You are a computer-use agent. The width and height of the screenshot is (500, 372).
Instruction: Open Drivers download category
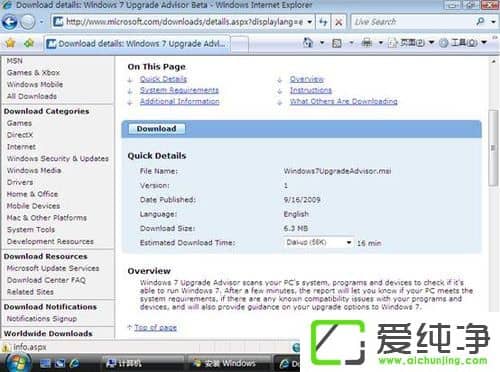20,182
